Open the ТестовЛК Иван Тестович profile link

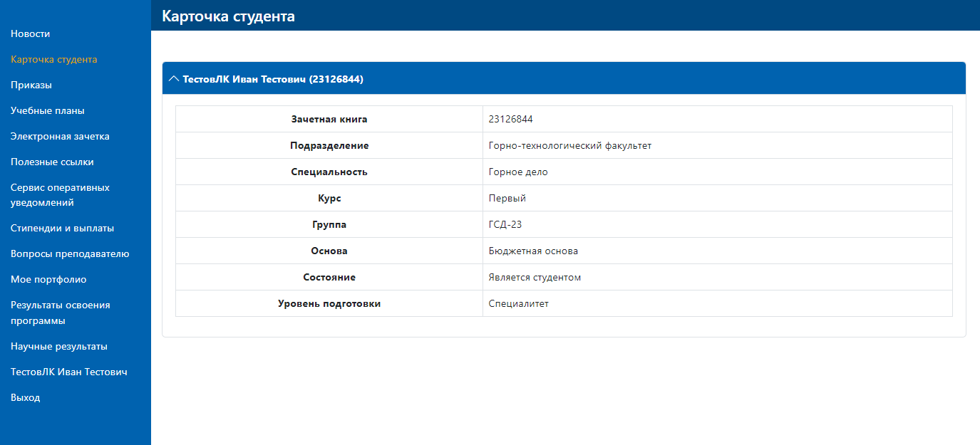68,372
